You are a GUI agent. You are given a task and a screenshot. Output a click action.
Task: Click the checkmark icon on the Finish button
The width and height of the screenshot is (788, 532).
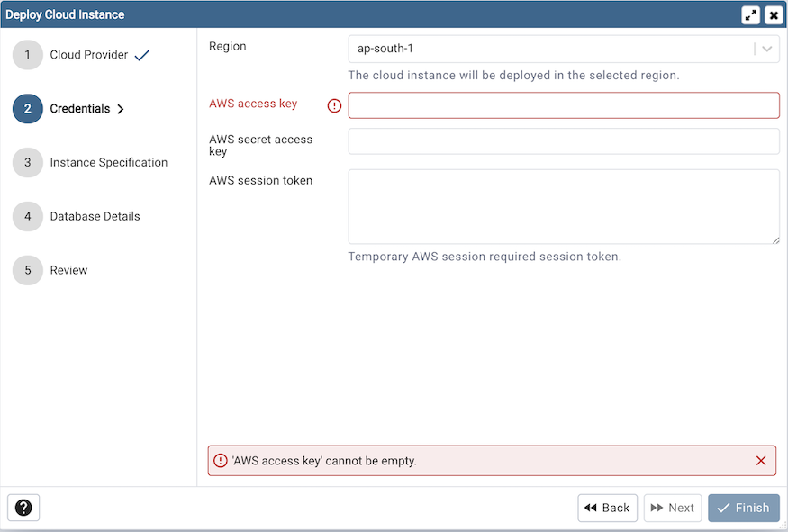(725, 508)
